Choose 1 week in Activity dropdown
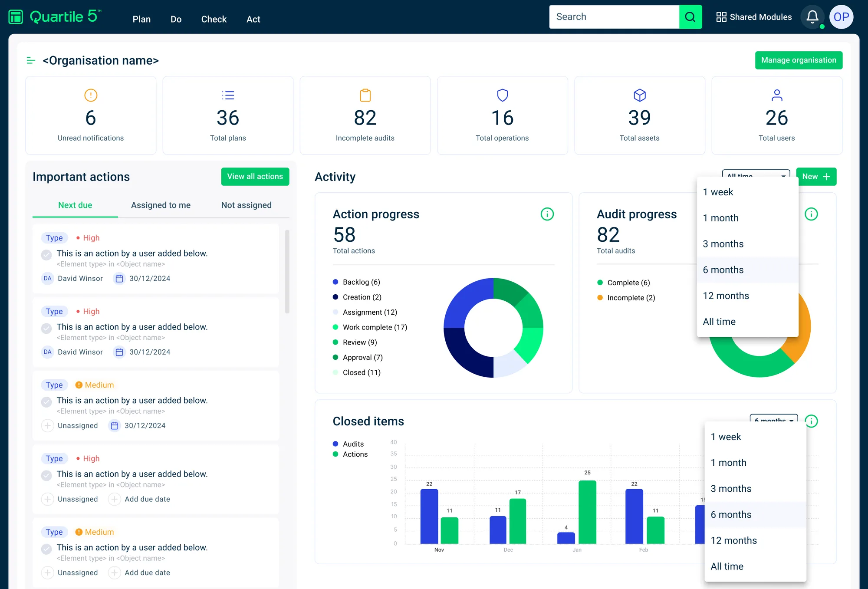 (747, 192)
